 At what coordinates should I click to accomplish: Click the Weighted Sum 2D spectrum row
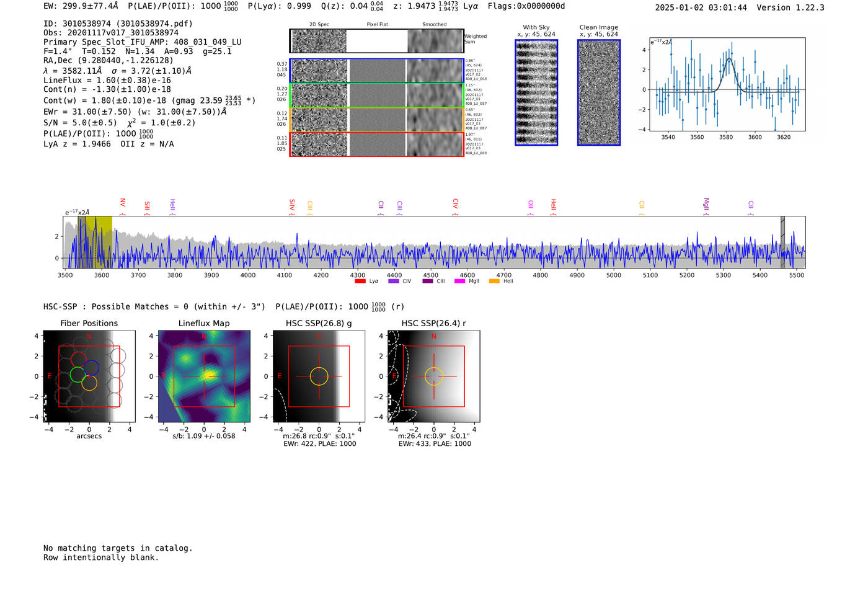coord(376,41)
